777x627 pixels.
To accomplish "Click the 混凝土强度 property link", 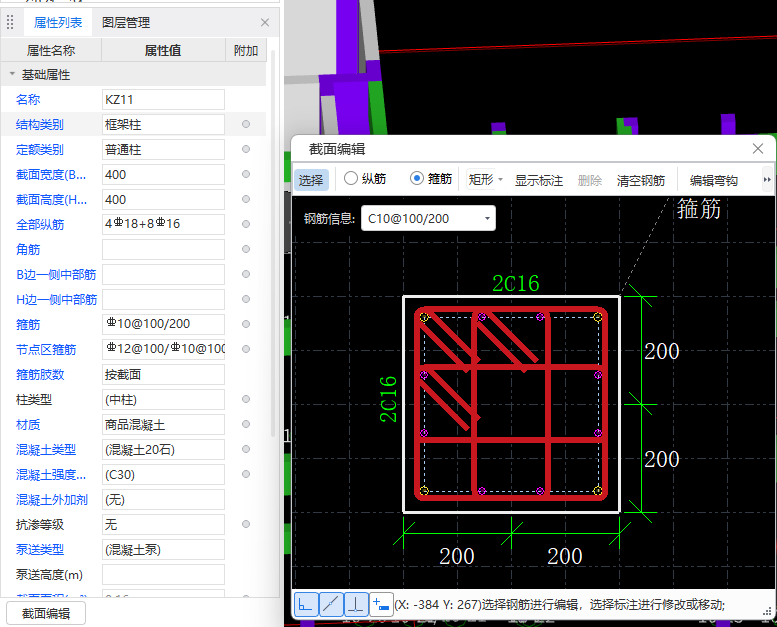I will (51, 474).
